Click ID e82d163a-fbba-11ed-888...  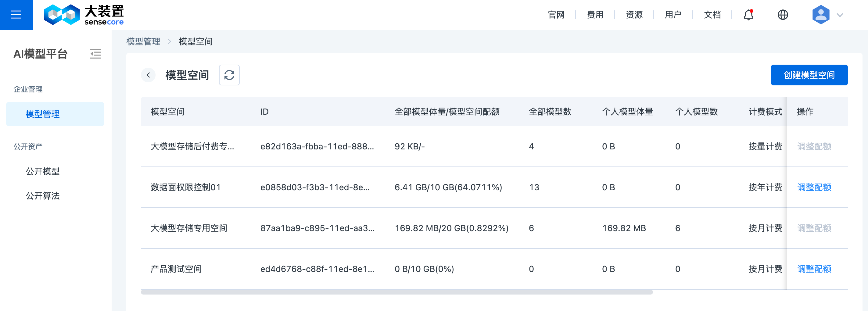317,146
